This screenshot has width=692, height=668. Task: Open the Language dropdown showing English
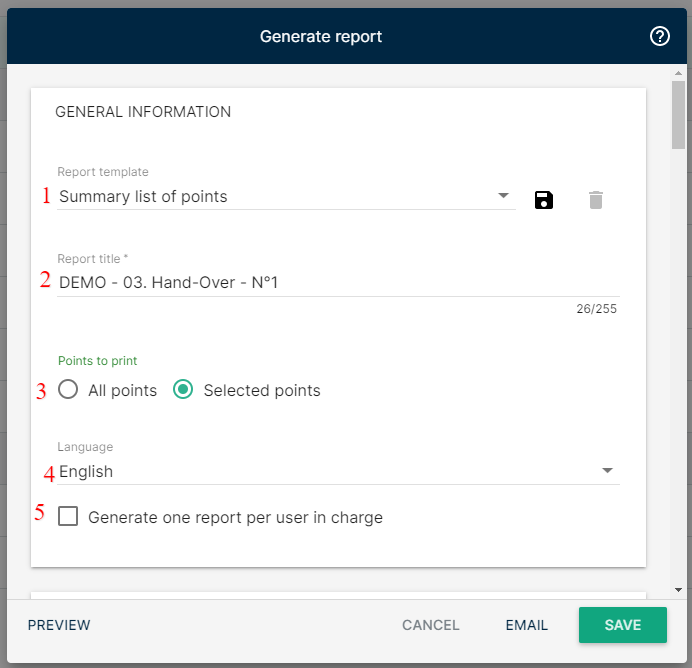tap(338, 471)
